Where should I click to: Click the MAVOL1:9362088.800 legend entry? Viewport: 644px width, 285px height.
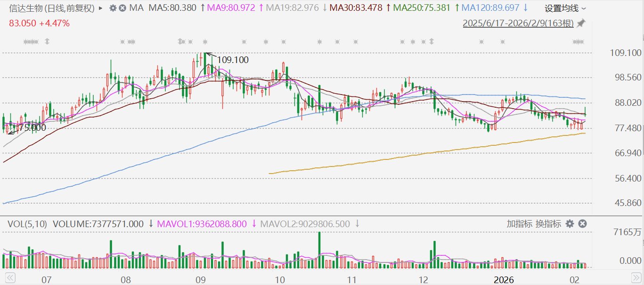click(x=203, y=224)
